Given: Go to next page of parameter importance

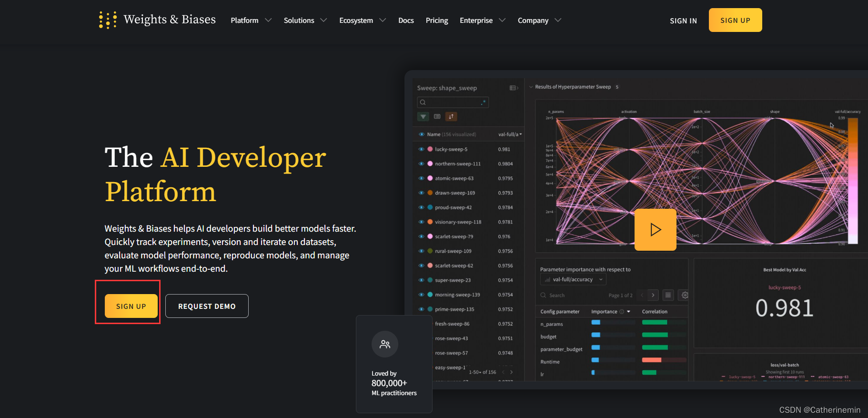Looking at the screenshot, I should click(x=653, y=295).
